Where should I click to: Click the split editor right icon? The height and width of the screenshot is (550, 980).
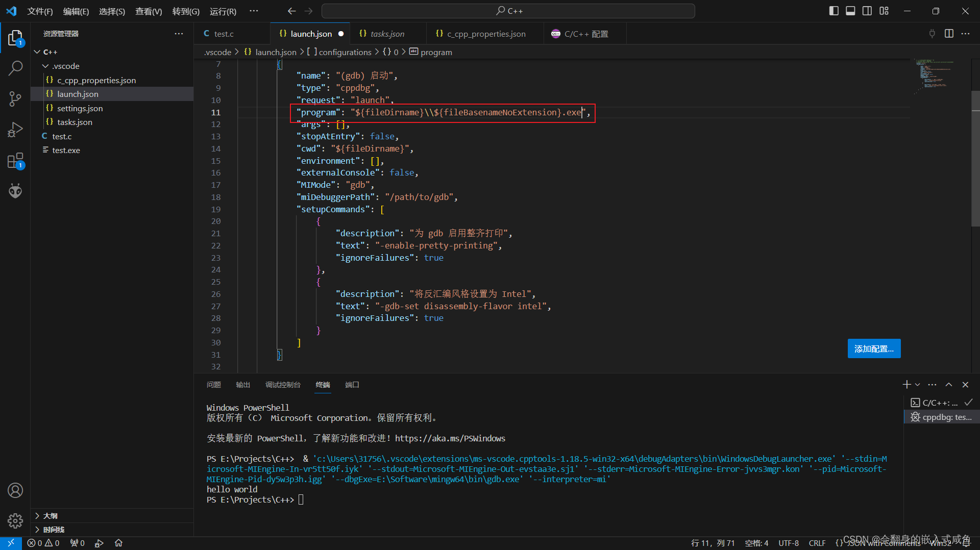point(949,33)
